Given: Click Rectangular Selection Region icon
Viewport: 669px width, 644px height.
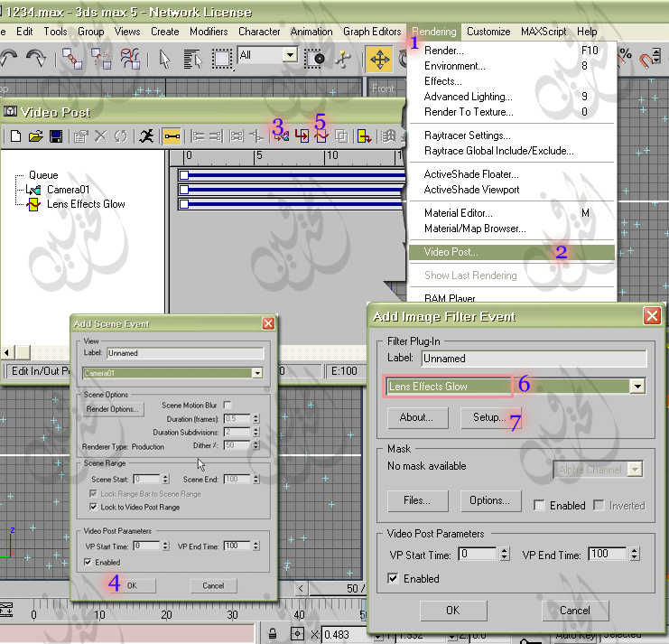Looking at the screenshot, I should click(x=222, y=59).
